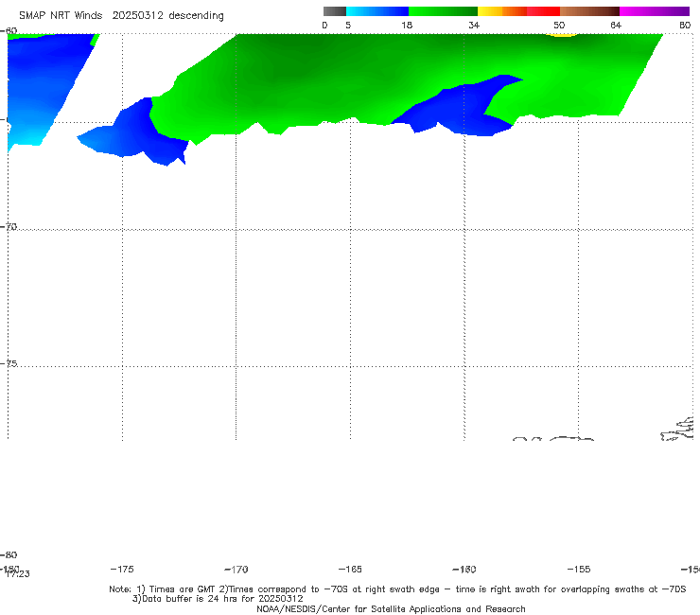Click the color bar label '18'

(407, 26)
